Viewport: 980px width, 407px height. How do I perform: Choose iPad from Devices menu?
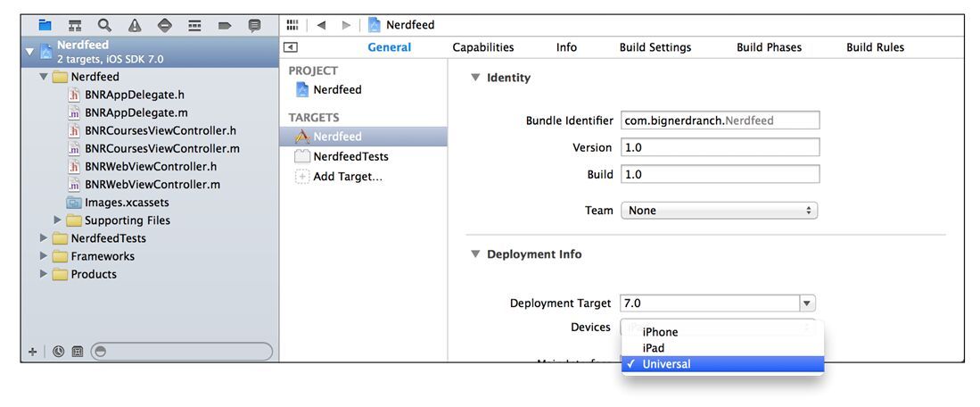(722, 347)
